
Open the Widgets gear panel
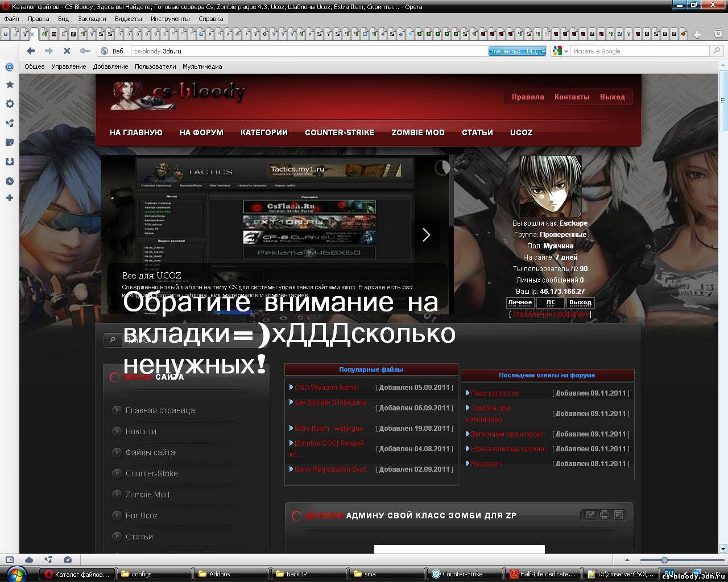pyautogui.click(x=10, y=104)
